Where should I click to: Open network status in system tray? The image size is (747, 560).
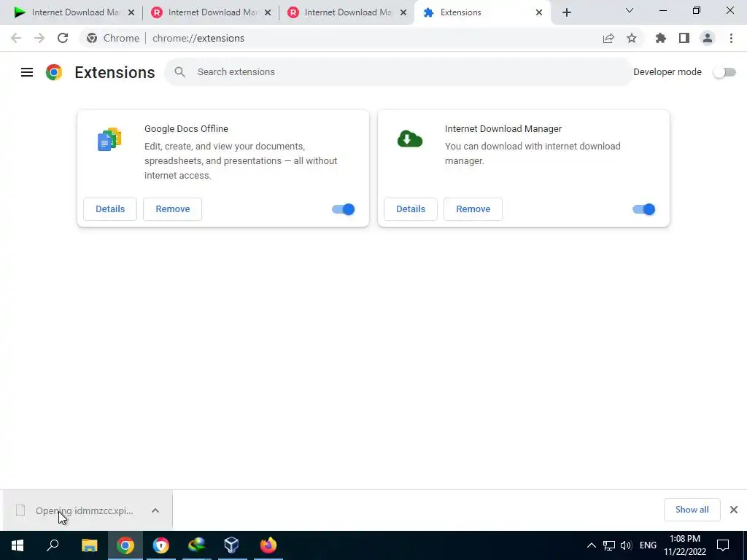(609, 545)
